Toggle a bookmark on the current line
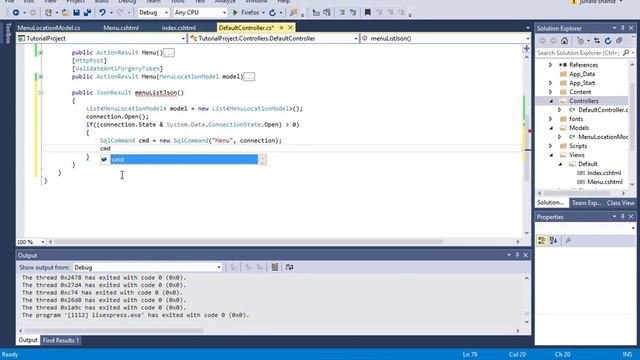Viewport: 640px width, 360px height. pyautogui.click(x=368, y=13)
